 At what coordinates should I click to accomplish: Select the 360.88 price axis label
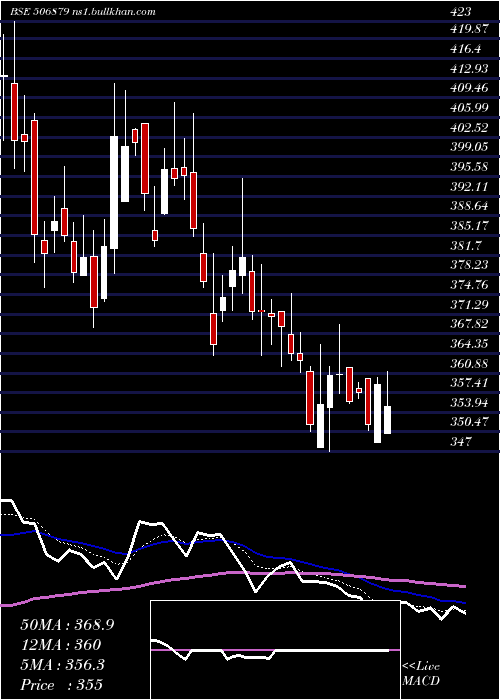469,363
